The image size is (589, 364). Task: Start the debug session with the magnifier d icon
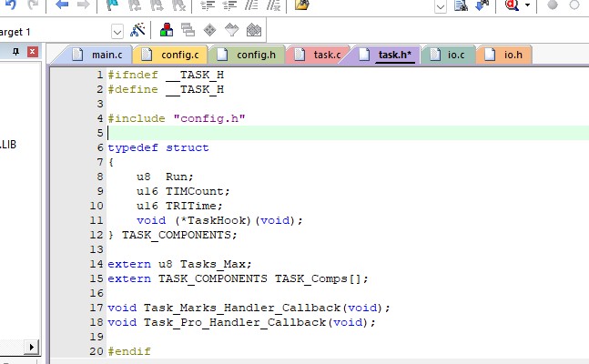[x=511, y=5]
